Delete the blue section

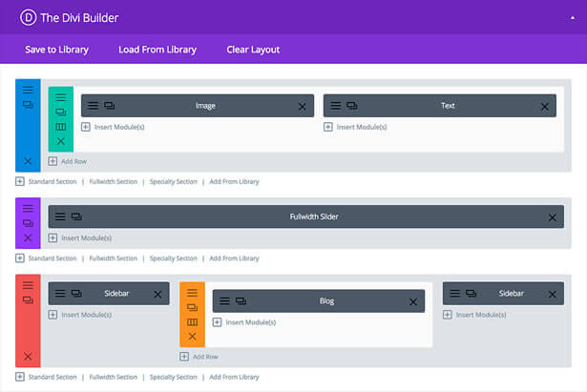(28, 161)
